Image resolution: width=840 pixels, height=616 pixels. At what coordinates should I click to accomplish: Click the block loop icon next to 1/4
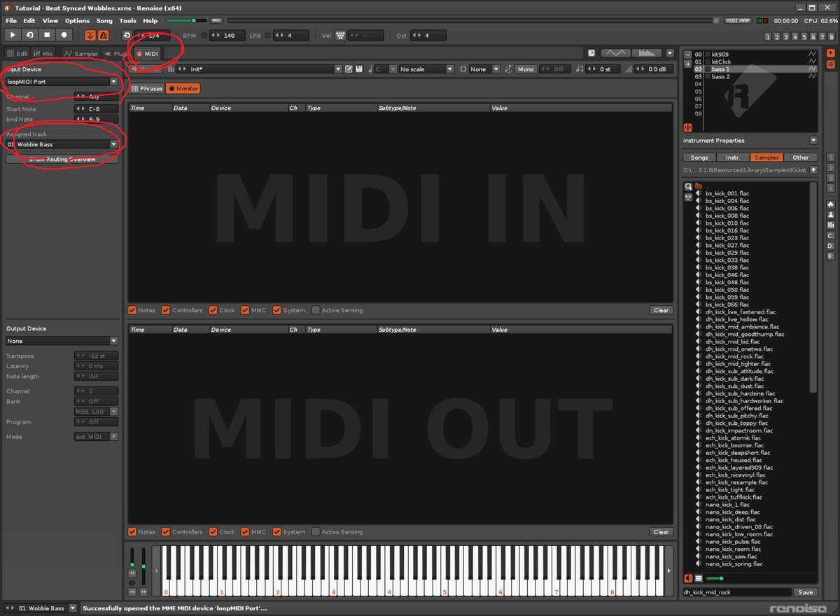pyautogui.click(x=127, y=35)
